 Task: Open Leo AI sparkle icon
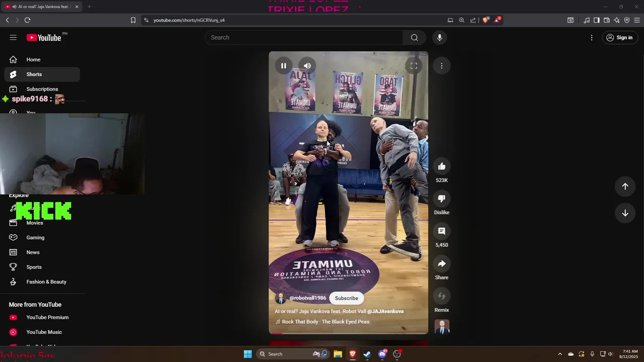tap(617, 20)
